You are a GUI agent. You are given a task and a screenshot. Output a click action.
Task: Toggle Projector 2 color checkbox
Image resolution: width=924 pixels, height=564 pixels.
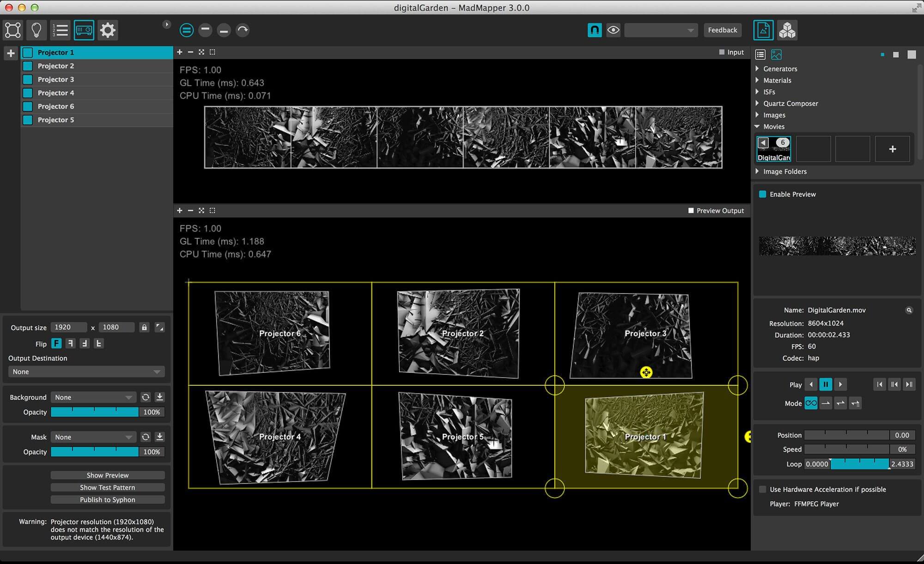click(28, 66)
